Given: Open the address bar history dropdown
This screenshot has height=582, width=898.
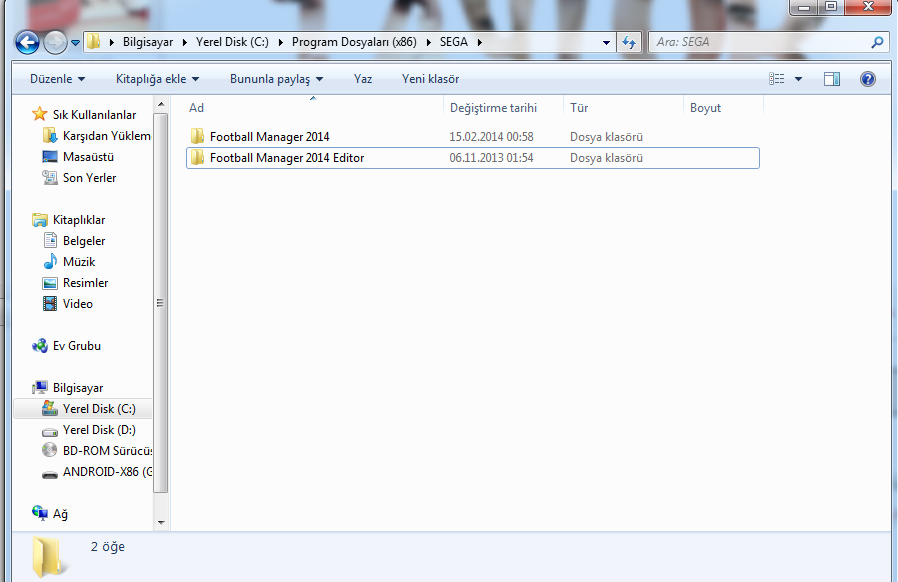Looking at the screenshot, I should click(x=606, y=42).
